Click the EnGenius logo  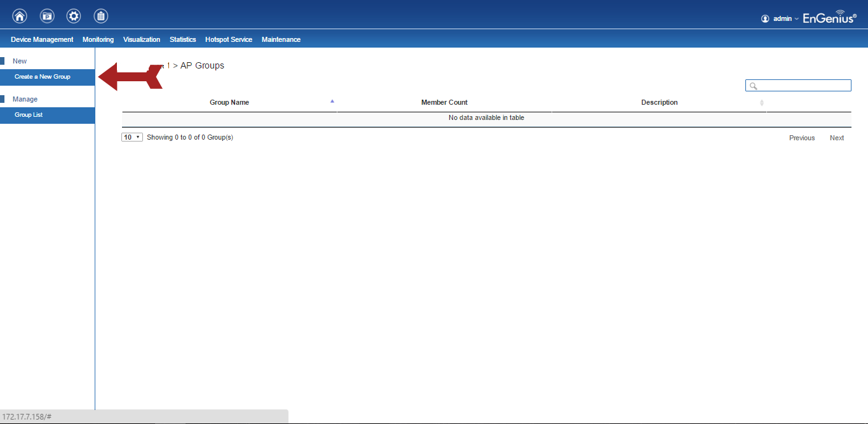tap(829, 18)
